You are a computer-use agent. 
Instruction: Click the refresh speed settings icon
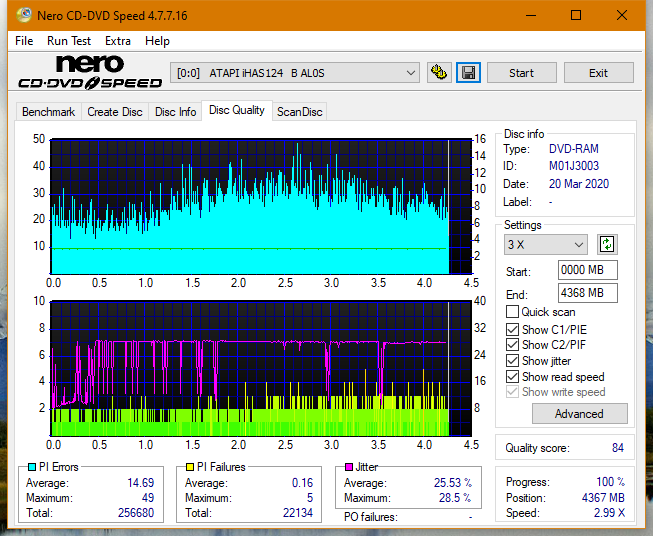click(607, 244)
